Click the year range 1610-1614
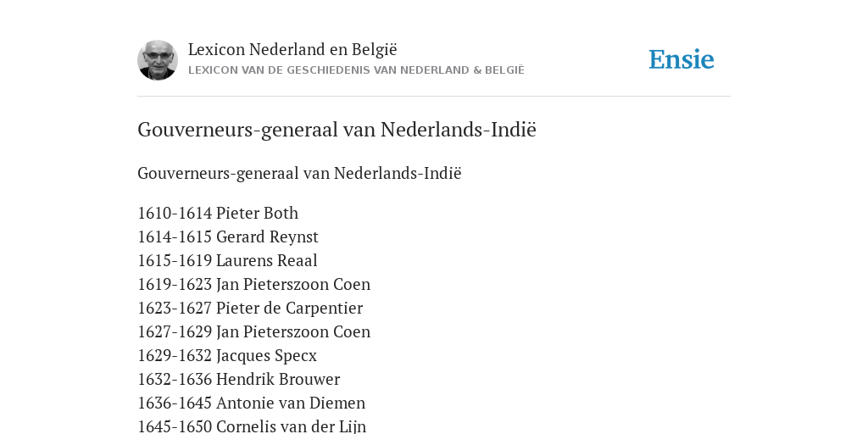This screenshot has width=868, height=434. pos(175,213)
